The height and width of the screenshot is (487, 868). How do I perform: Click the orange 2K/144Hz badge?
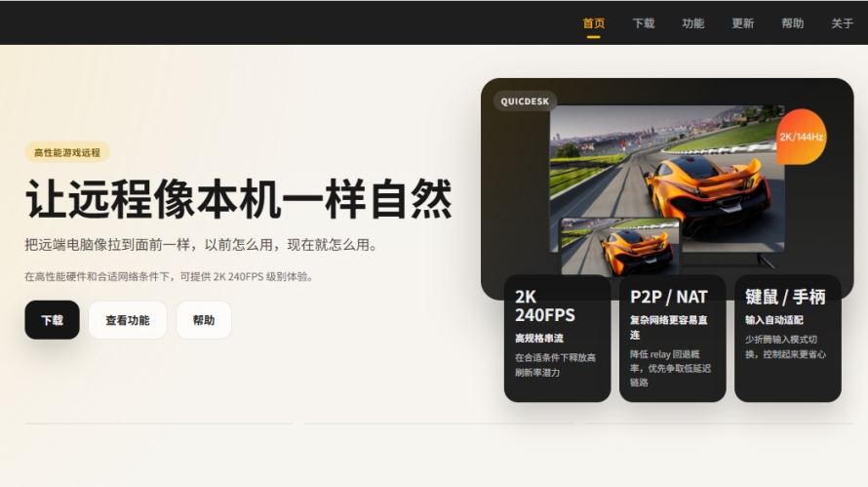(x=801, y=137)
